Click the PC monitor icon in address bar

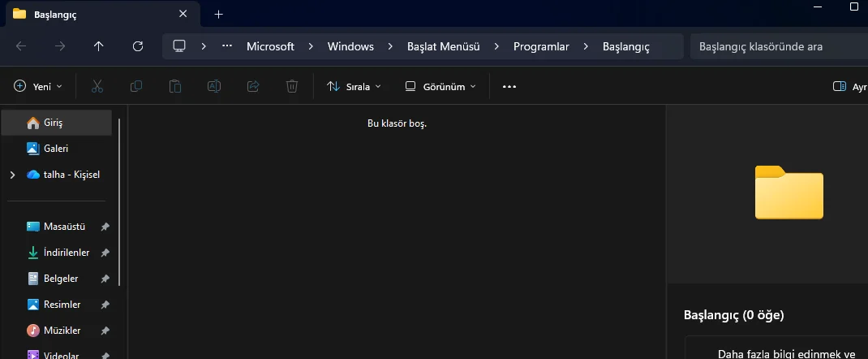tap(178, 46)
